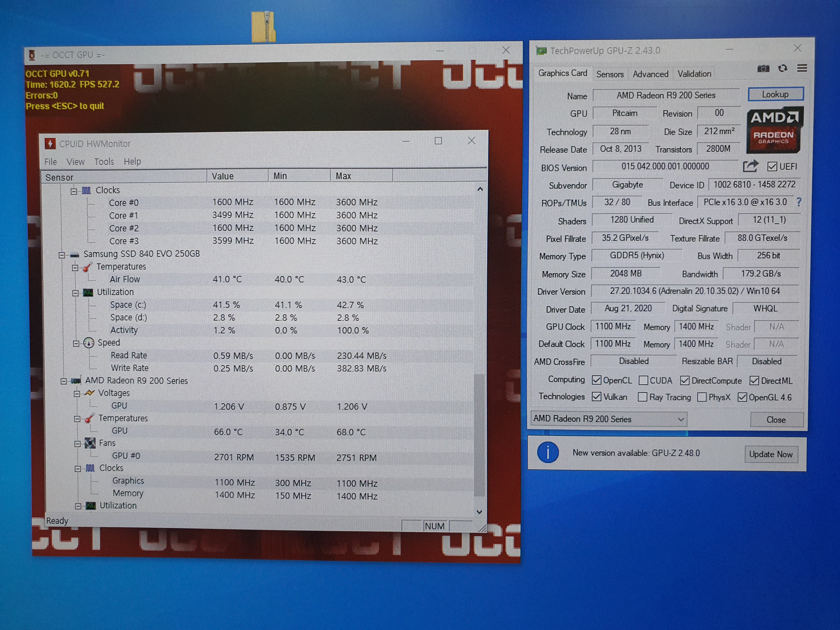This screenshot has width=840, height=630.
Task: Click the Close button in GPU-Z
Action: 776,420
